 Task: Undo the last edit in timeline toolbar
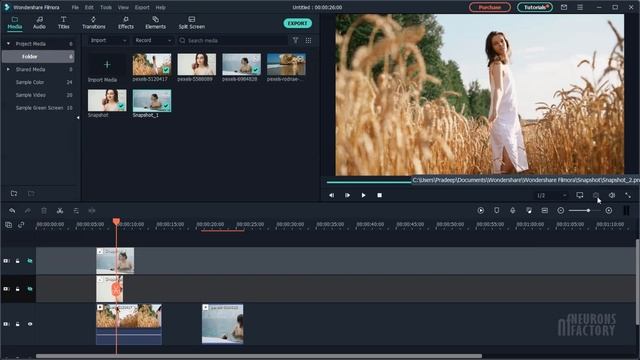12,211
